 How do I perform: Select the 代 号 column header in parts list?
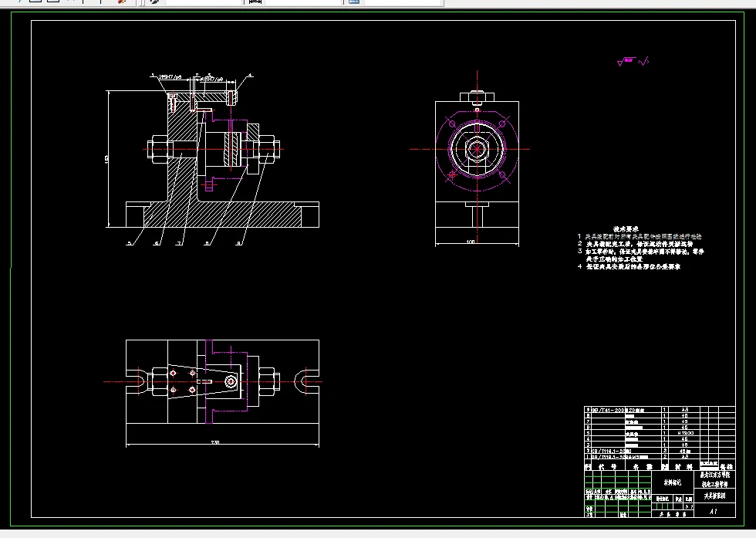[x=608, y=466]
